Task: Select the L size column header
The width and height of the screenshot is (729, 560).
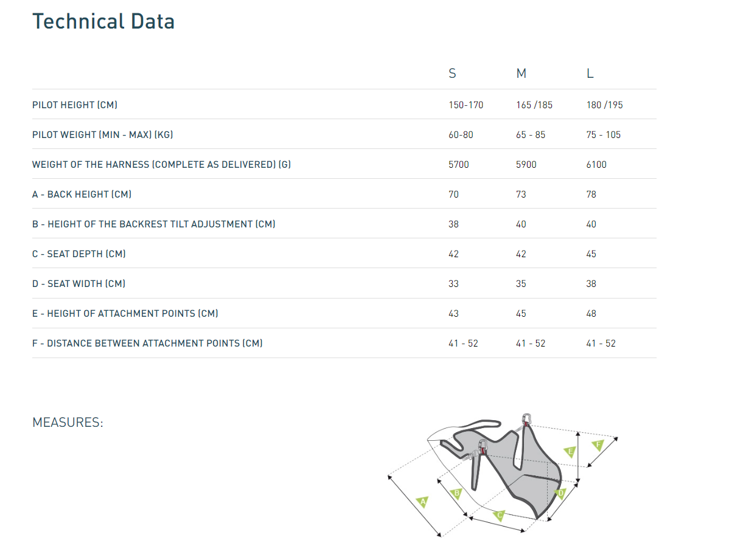Action: coord(590,74)
